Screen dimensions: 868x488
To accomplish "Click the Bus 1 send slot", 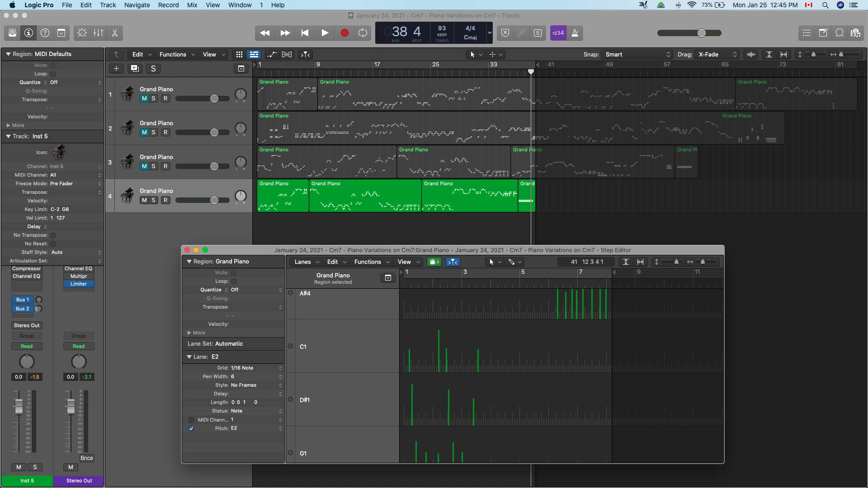I will click(23, 300).
